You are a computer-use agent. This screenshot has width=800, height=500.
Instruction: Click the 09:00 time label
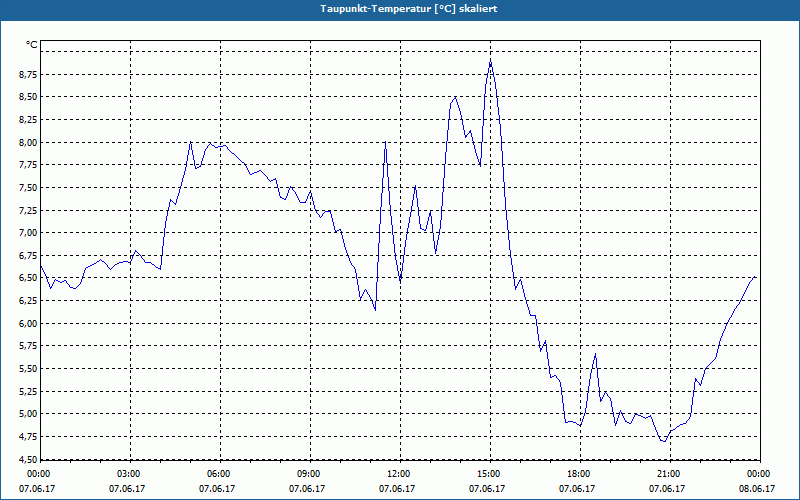pos(310,474)
